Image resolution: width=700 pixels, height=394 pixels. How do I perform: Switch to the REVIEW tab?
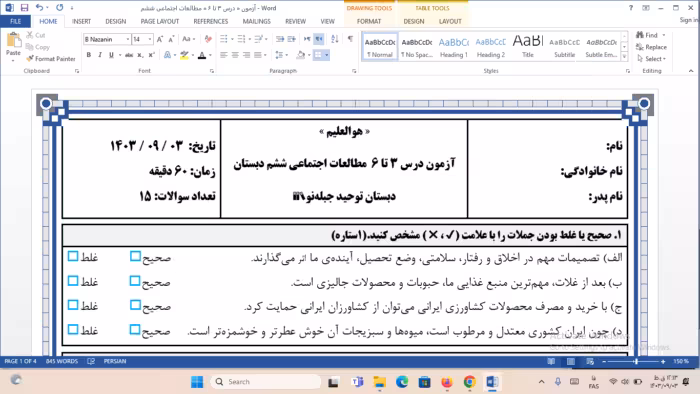296,21
